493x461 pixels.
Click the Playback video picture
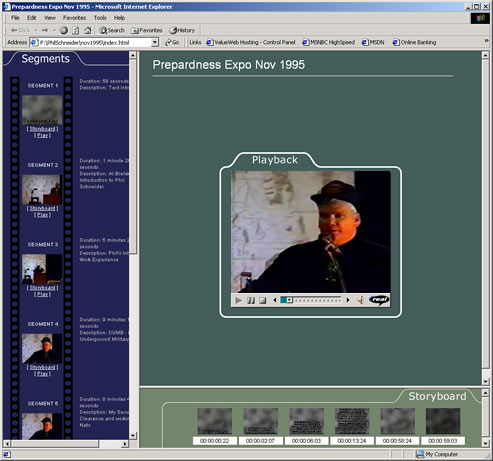[x=311, y=232]
